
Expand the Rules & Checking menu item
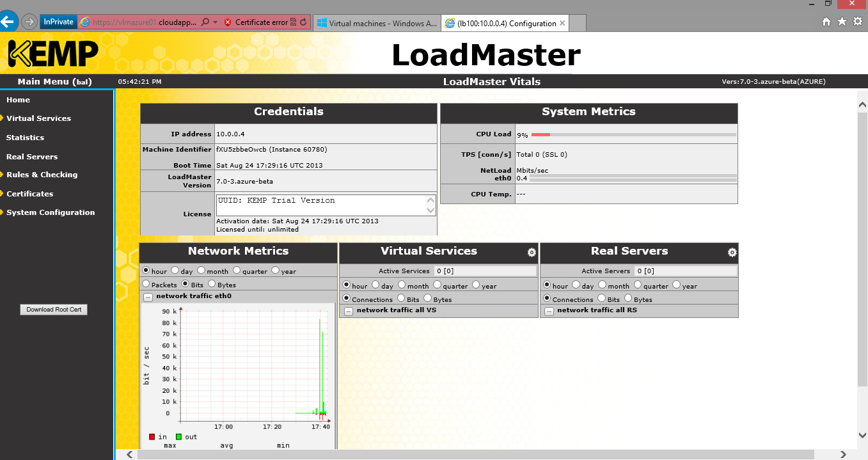[42, 175]
